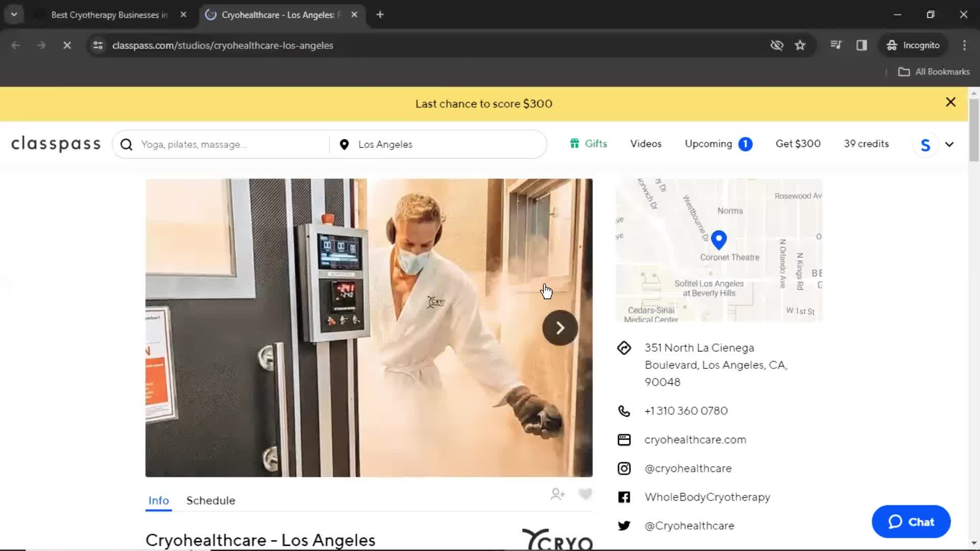Image resolution: width=980 pixels, height=551 pixels.
Task: Open the Incognito profile button
Action: (913, 45)
